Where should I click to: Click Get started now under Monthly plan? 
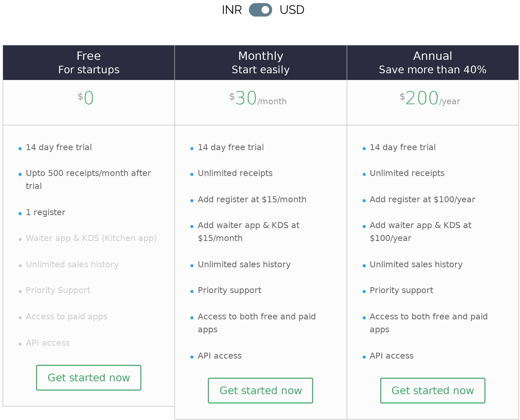point(261,391)
